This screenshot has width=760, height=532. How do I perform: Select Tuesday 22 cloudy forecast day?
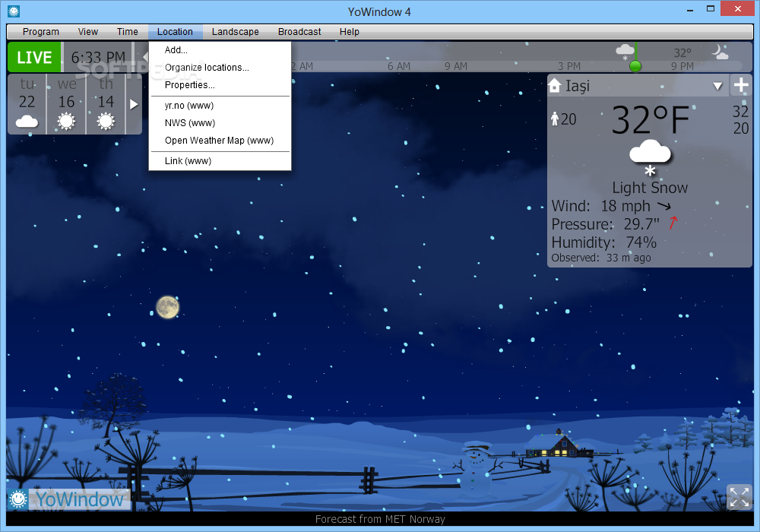(x=27, y=103)
